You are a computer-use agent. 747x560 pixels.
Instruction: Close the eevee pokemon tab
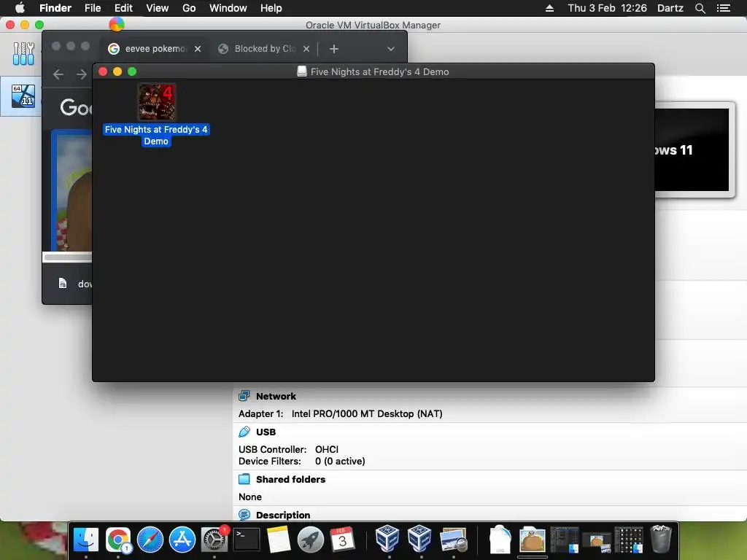tap(198, 49)
